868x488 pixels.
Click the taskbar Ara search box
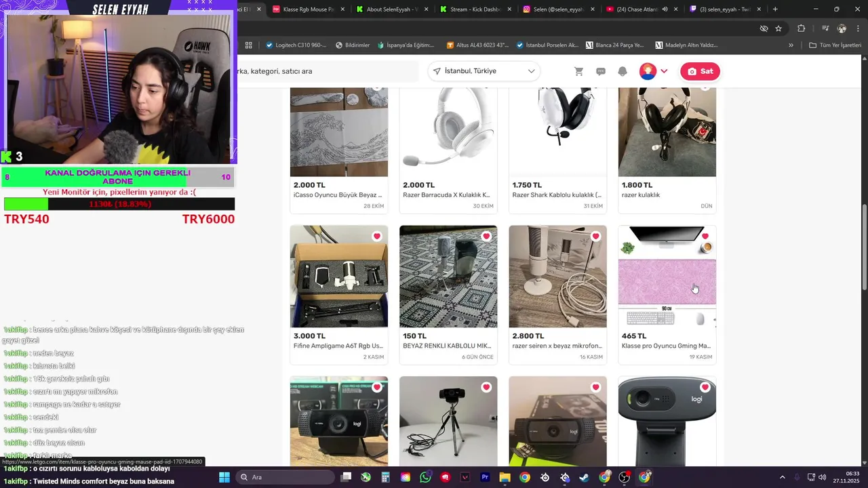click(285, 477)
